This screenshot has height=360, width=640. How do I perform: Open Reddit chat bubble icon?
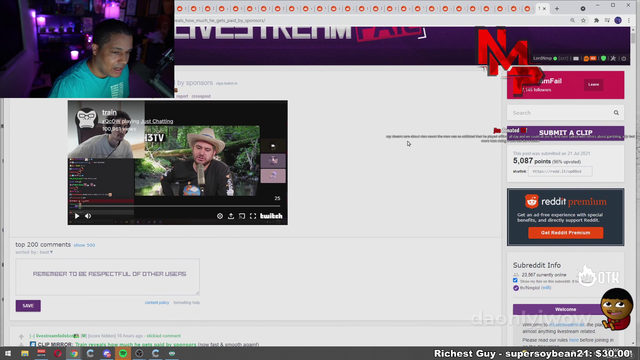pyautogui.click(x=587, y=59)
